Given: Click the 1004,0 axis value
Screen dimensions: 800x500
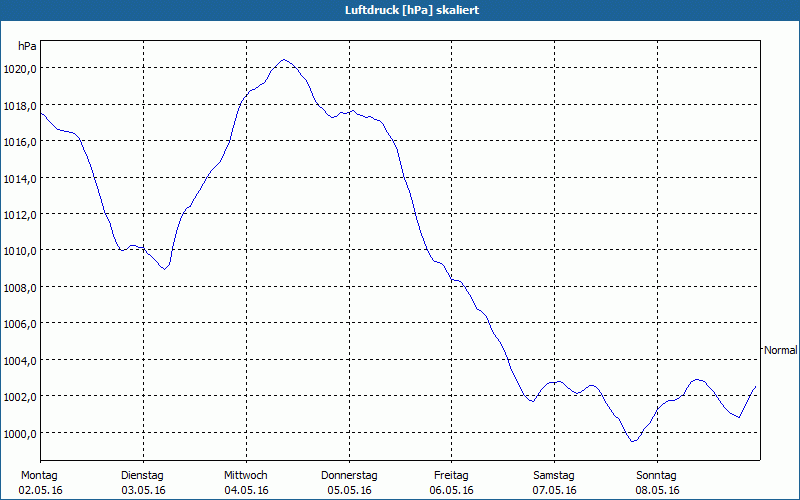Looking at the screenshot, I should pyautogui.click(x=20, y=361).
